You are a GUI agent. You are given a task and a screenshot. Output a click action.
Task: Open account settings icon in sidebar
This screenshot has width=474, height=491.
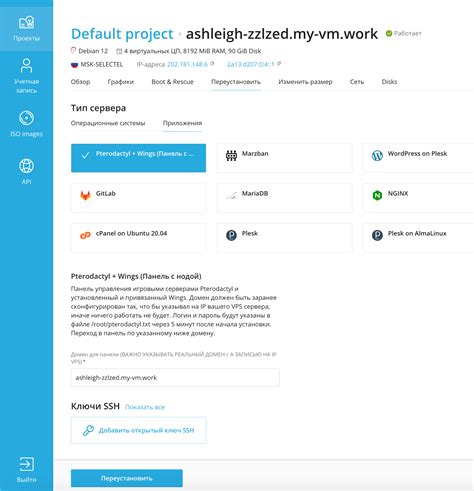point(26,66)
